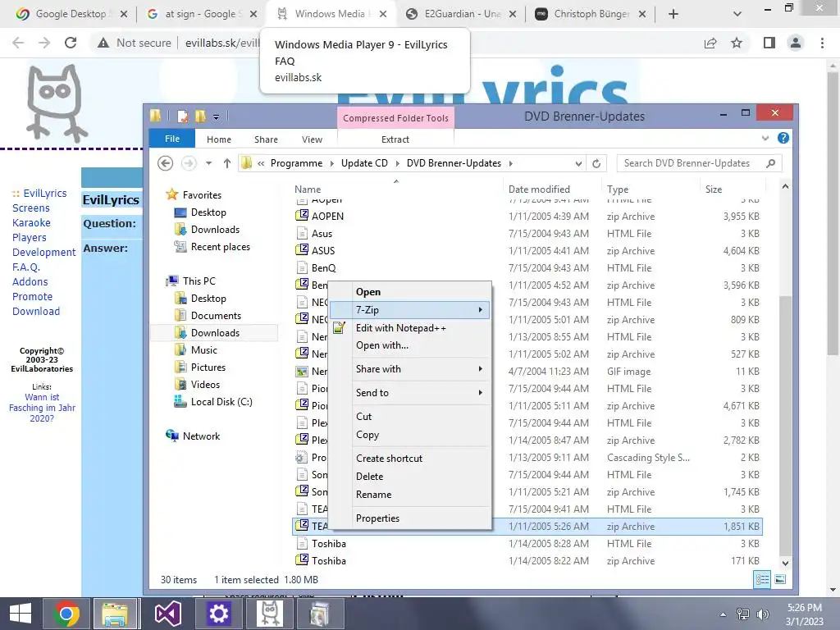Open the Karaoke link on EvilLyrics page
This screenshot has width=840, height=630.
pos(31,223)
